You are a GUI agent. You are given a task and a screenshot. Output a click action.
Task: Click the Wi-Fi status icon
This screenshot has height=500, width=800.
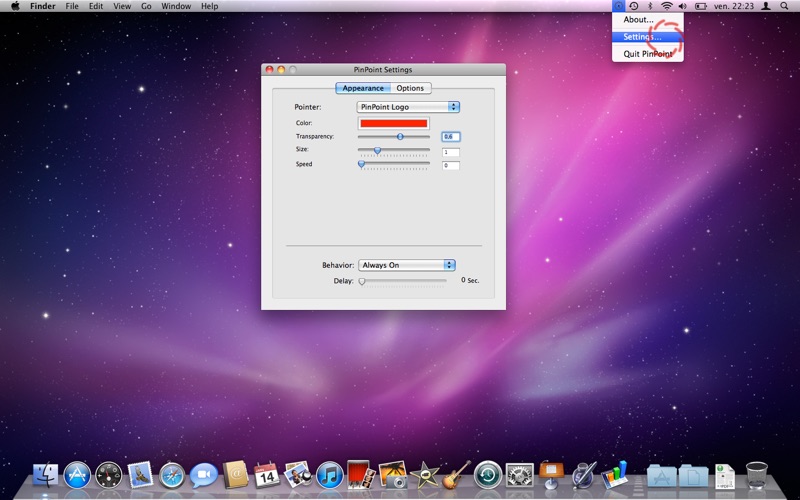[x=666, y=6]
